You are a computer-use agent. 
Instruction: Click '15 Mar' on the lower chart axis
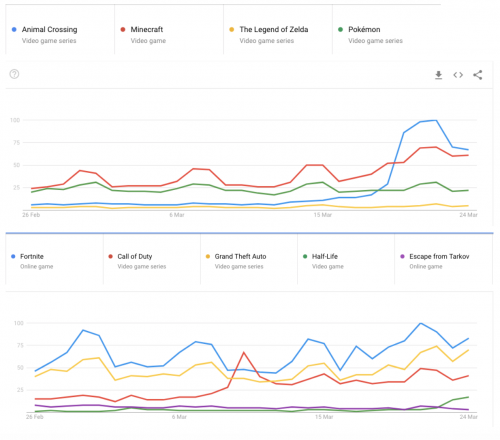(x=324, y=417)
